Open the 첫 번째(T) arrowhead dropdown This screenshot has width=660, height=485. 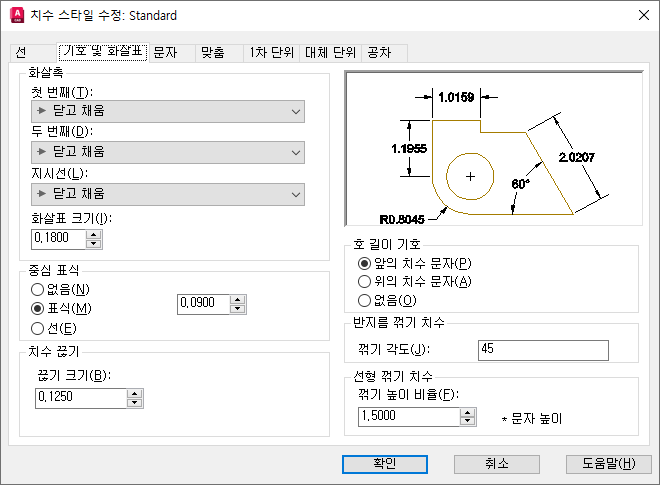click(168, 112)
